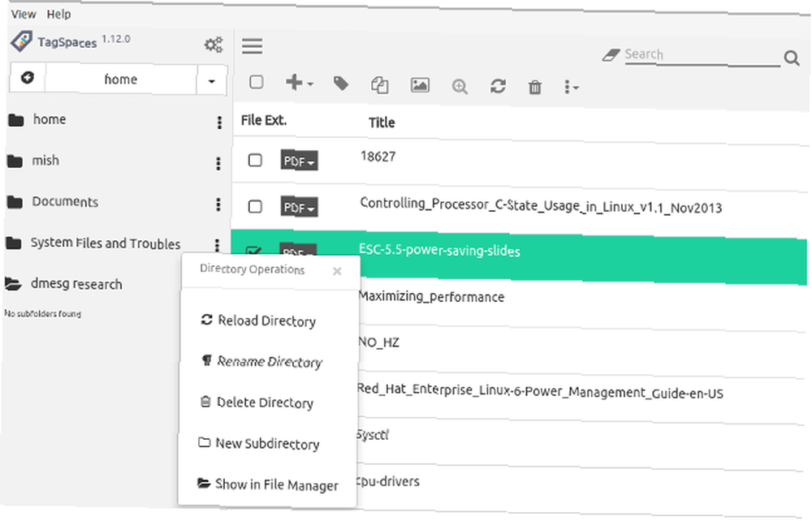Image resolution: width=812 pixels, height=521 pixels.
Task: Toggle the hamburger menu icon
Action: (x=253, y=46)
